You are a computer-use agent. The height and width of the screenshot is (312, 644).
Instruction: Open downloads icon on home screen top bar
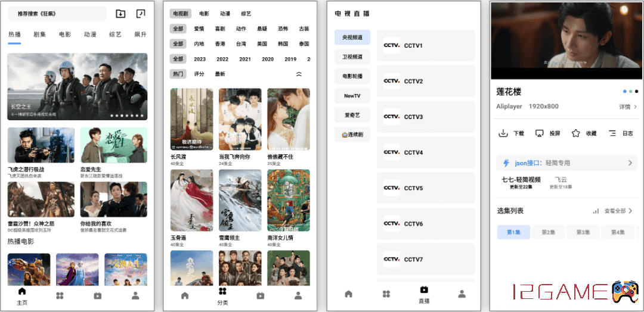(120, 14)
